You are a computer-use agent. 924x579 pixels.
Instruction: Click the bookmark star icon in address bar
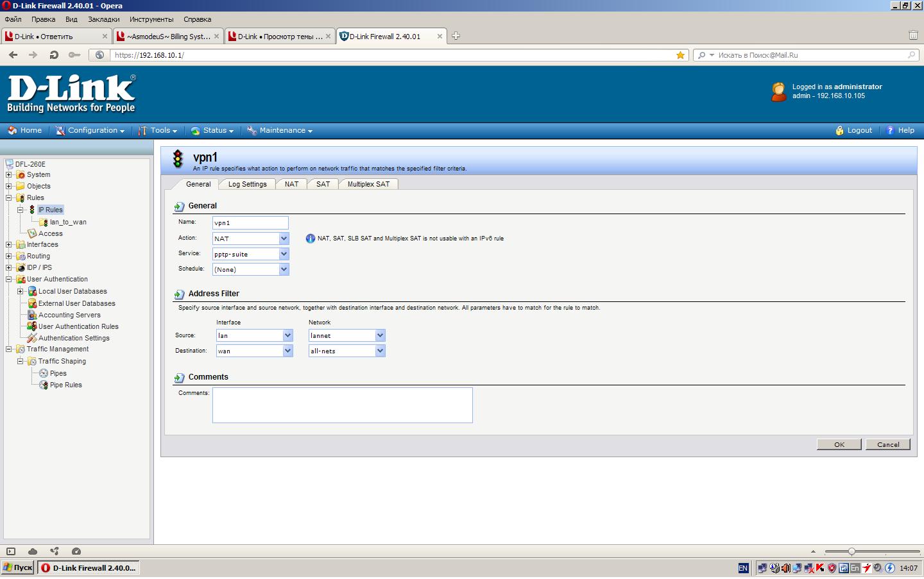[680, 55]
